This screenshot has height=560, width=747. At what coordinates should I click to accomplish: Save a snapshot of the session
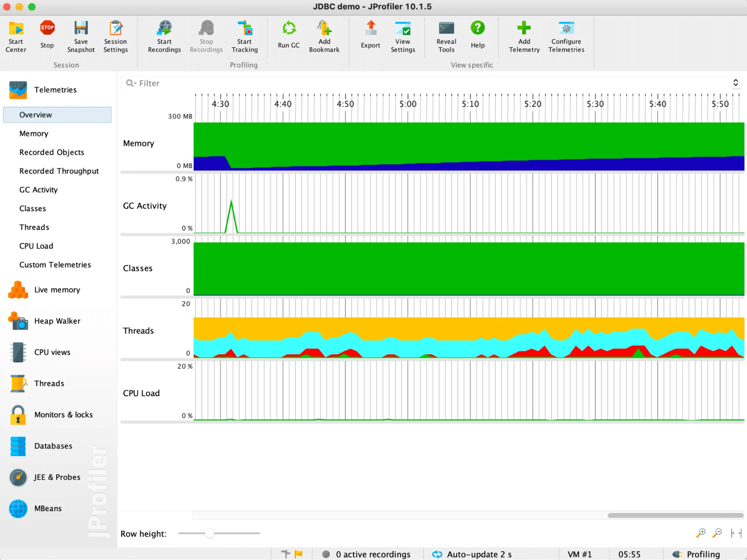[x=81, y=36]
